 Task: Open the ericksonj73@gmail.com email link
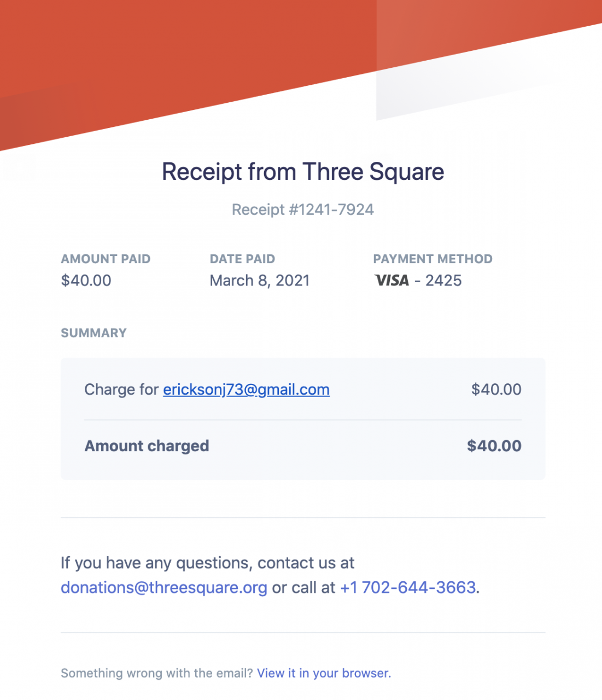click(246, 389)
